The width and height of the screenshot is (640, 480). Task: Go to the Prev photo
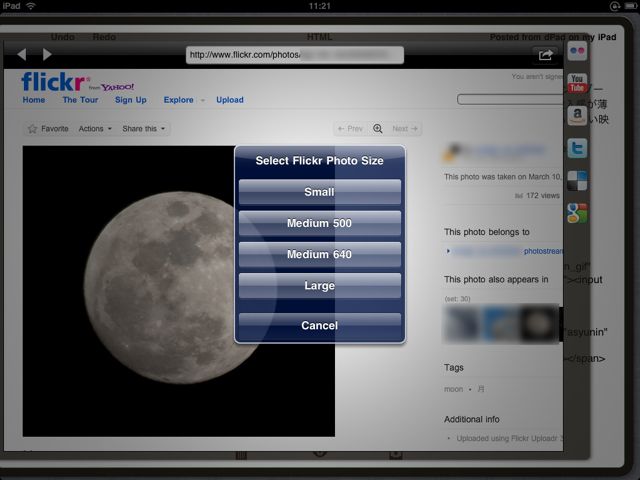(350, 129)
